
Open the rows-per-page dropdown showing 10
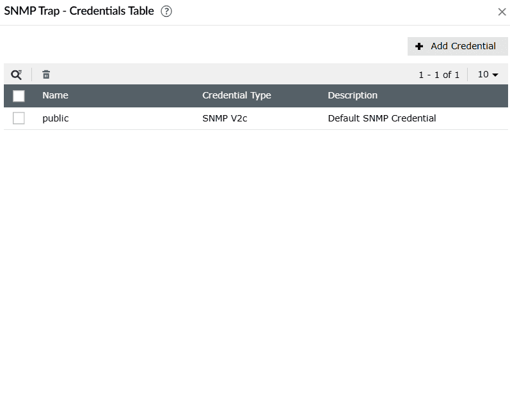[488, 74]
